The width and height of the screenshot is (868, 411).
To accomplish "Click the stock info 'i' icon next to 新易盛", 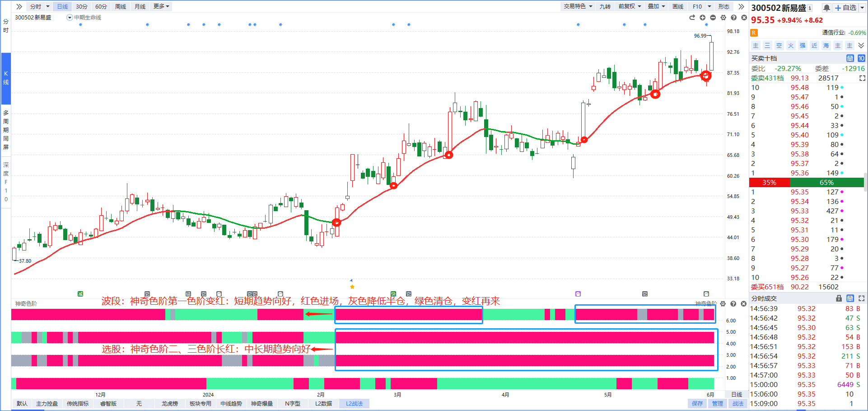I will pos(810,8).
